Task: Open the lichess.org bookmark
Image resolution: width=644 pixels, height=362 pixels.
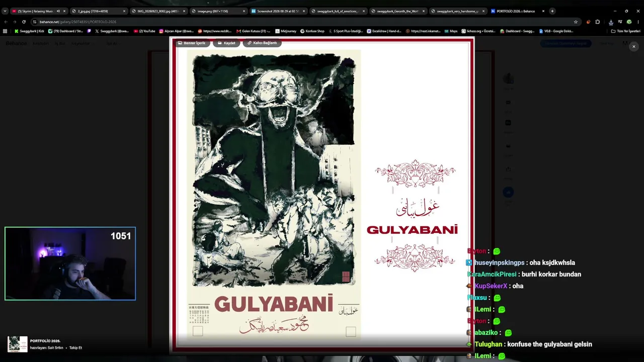Action: [478, 31]
